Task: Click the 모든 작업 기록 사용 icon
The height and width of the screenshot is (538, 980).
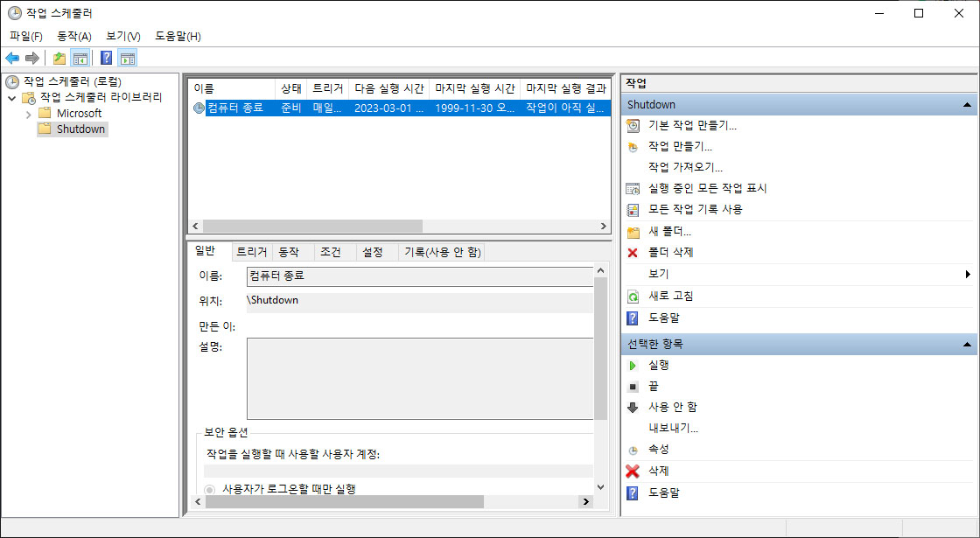Action: pos(633,209)
